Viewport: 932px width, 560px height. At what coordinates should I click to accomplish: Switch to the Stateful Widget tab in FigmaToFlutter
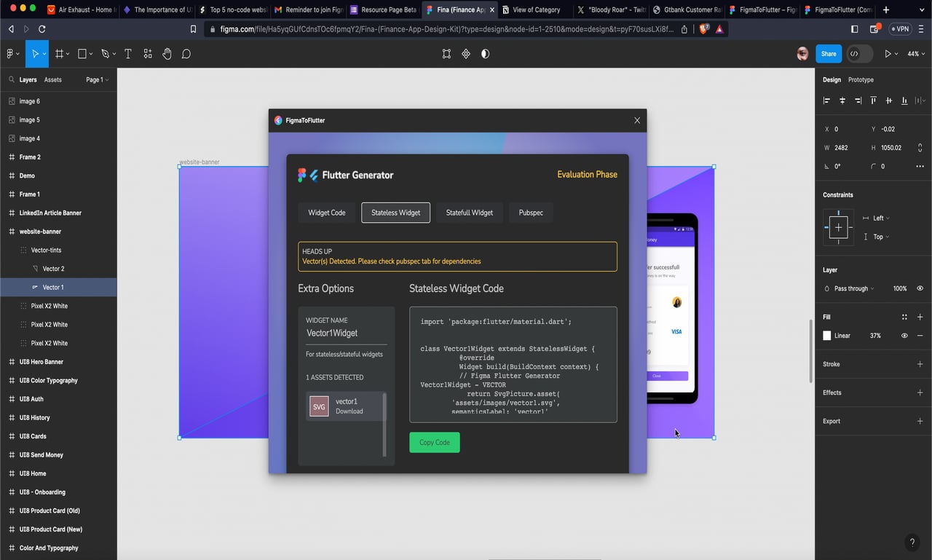click(469, 213)
